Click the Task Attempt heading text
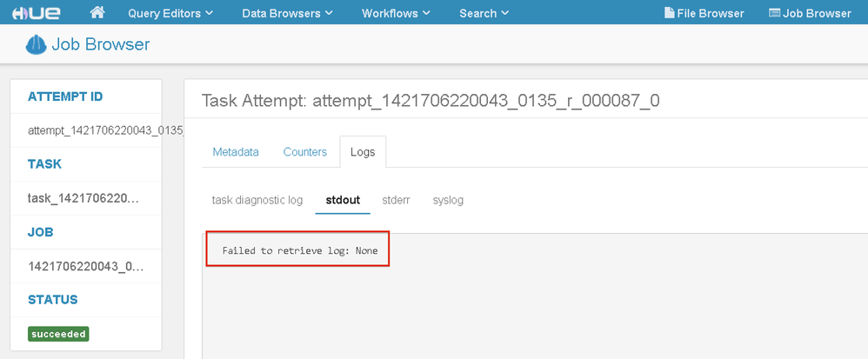 (x=431, y=101)
